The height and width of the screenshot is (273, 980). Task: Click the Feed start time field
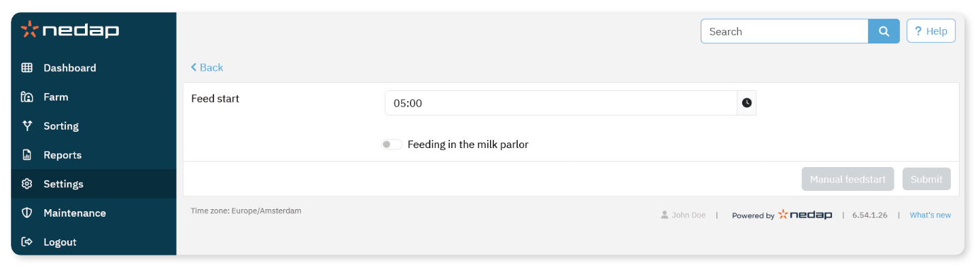click(561, 103)
